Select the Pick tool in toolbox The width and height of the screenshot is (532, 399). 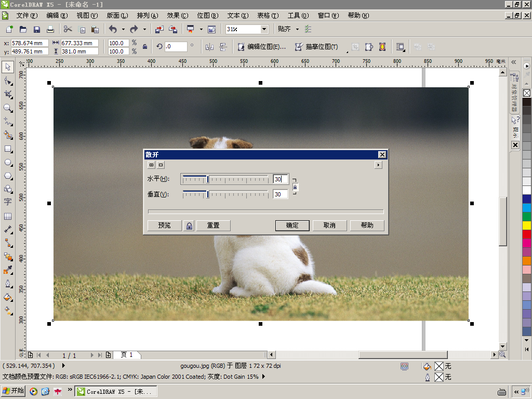pyautogui.click(x=8, y=67)
